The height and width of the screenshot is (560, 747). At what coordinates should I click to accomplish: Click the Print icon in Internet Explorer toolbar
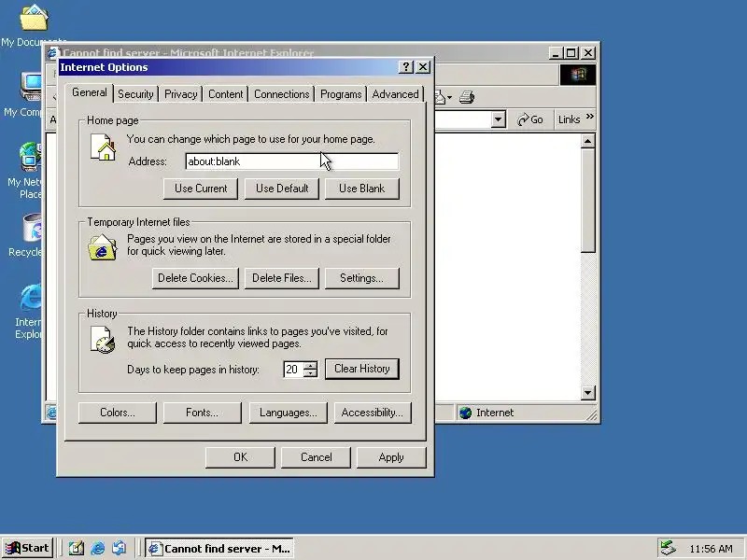click(466, 97)
